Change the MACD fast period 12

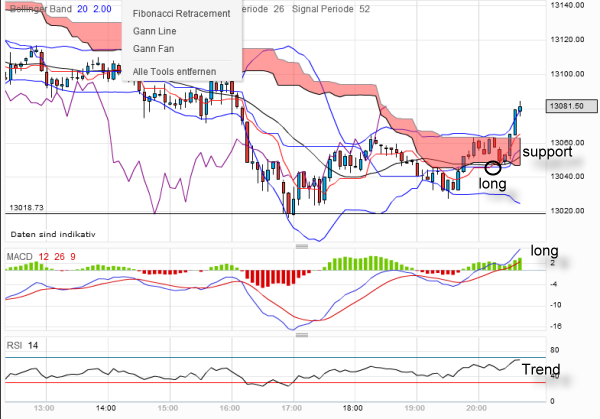point(44,257)
